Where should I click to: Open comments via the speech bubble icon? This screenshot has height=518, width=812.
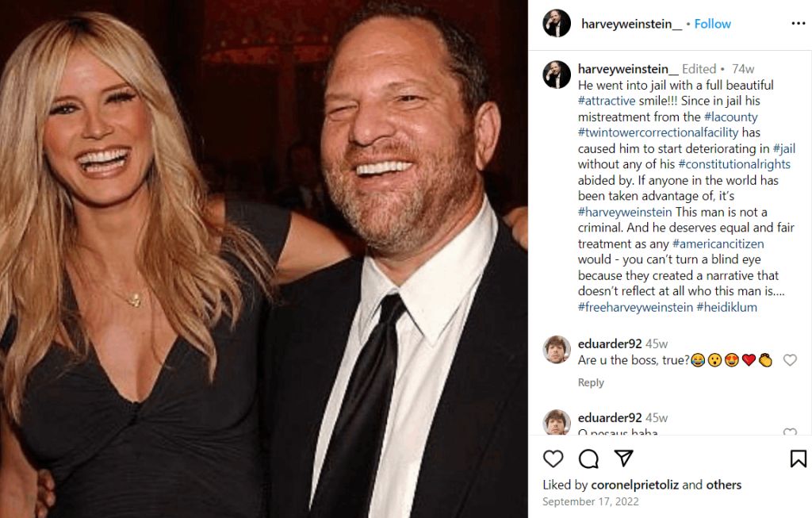click(588, 459)
